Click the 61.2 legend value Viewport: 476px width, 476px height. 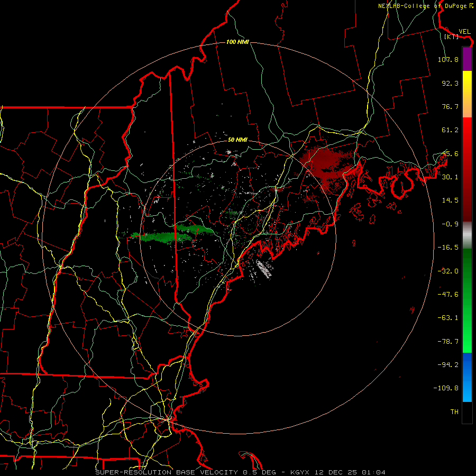pos(450,130)
